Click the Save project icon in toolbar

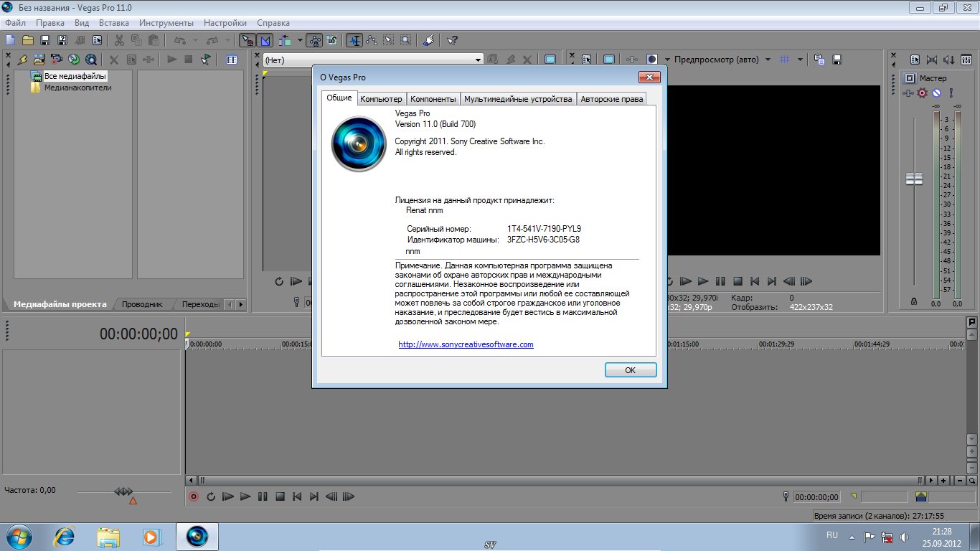click(x=44, y=40)
